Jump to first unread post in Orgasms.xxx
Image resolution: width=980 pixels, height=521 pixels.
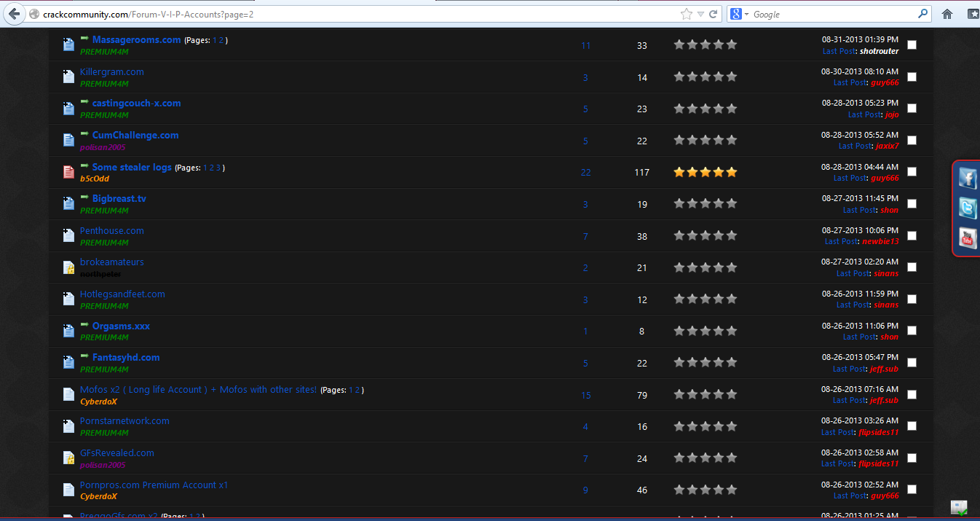coord(84,324)
